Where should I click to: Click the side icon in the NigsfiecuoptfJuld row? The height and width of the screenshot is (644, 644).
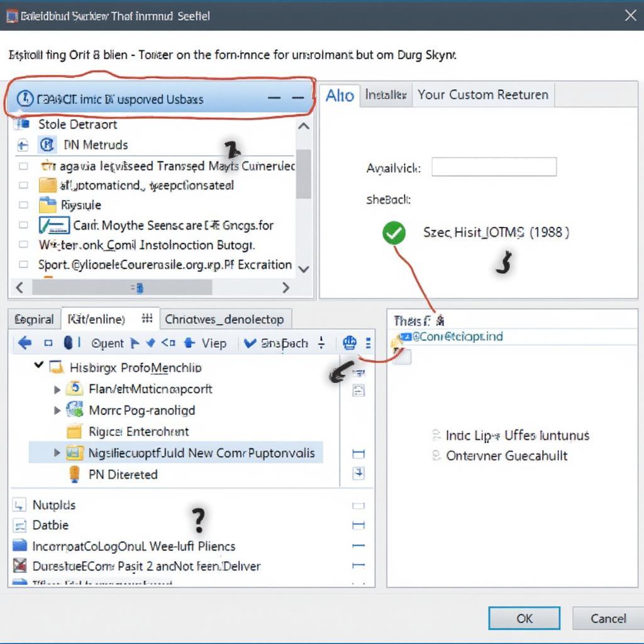click(x=358, y=453)
